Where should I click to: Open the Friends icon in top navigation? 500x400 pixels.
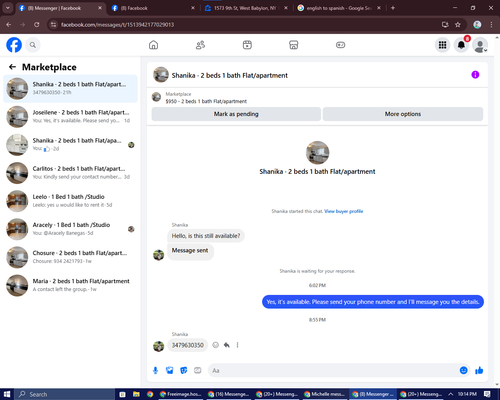(x=200, y=45)
